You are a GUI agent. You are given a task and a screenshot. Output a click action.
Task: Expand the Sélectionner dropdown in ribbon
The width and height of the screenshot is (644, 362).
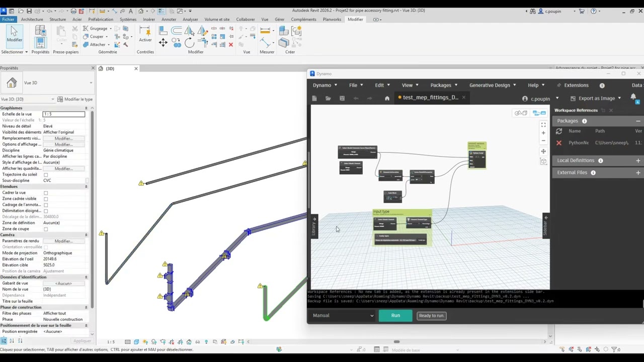(x=14, y=52)
